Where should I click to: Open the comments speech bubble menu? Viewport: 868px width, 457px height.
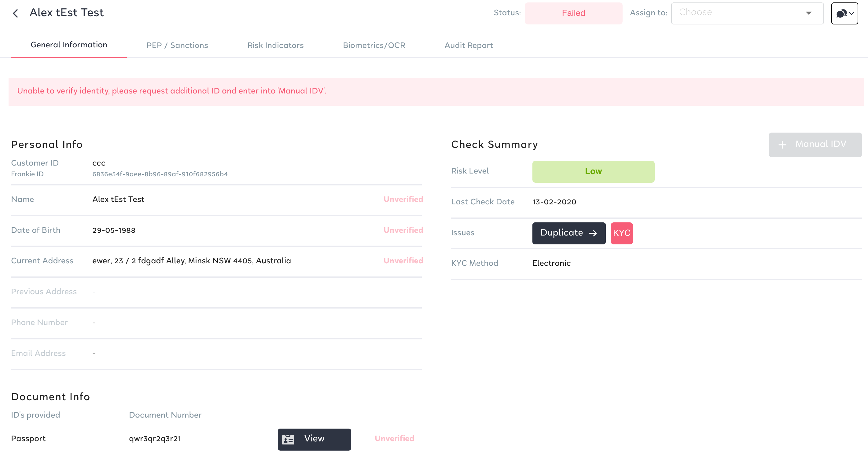841,13
